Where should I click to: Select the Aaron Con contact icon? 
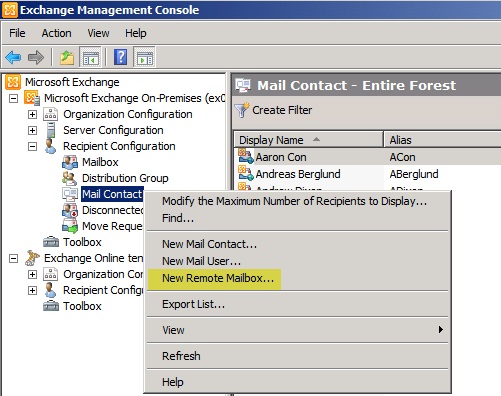pos(246,157)
